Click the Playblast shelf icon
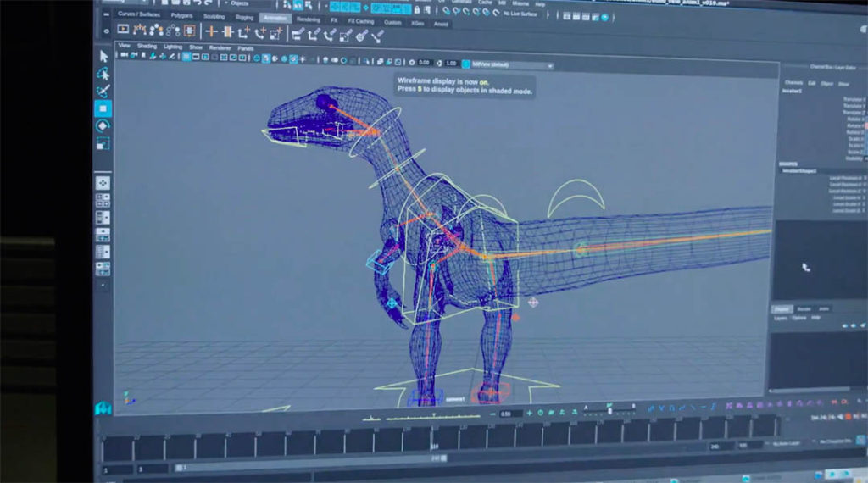 [x=123, y=29]
